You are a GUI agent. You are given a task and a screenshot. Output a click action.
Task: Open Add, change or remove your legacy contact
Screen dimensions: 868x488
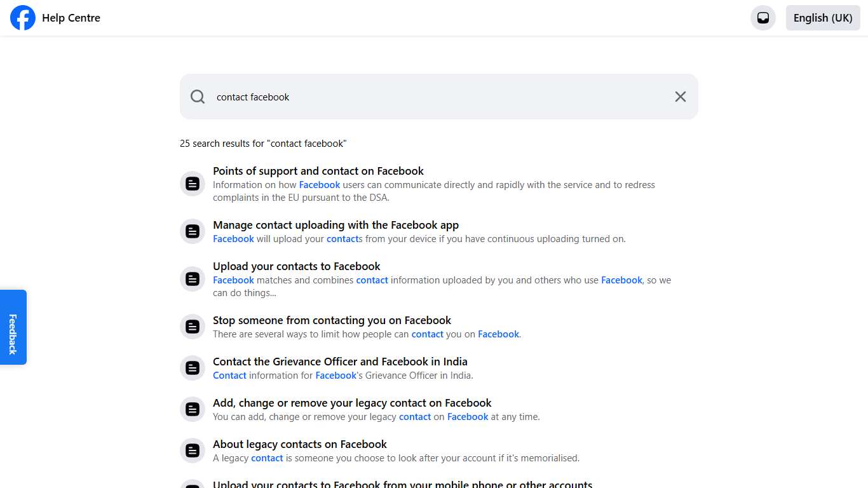click(352, 403)
